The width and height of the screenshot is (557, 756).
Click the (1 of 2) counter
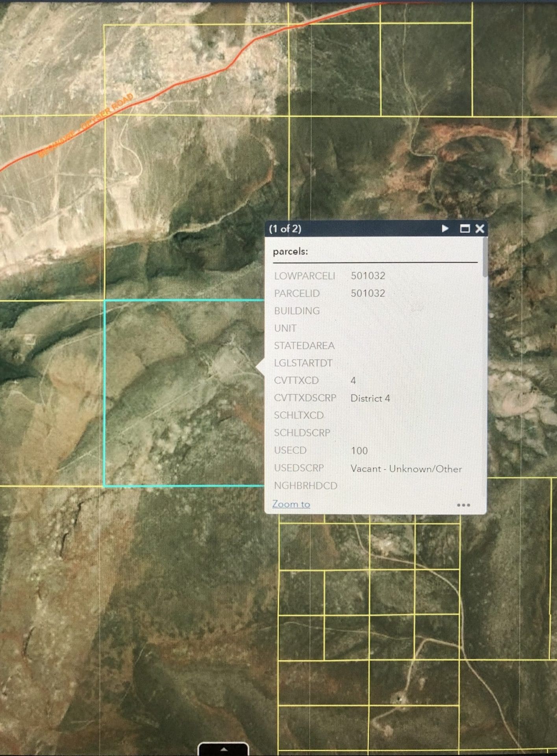(285, 229)
